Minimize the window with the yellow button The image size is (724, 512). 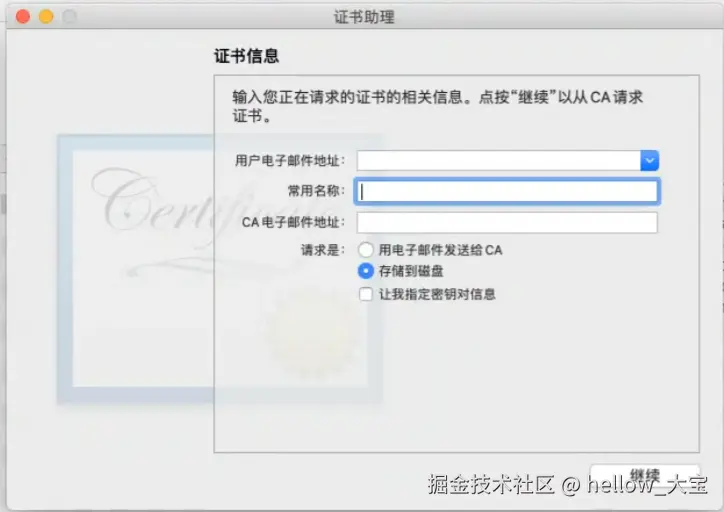click(46, 17)
